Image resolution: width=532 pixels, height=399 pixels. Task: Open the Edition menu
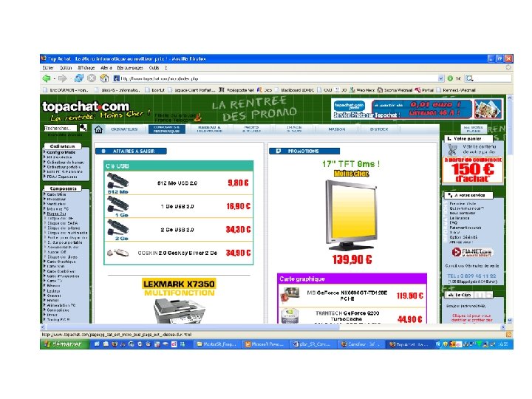click(x=66, y=68)
